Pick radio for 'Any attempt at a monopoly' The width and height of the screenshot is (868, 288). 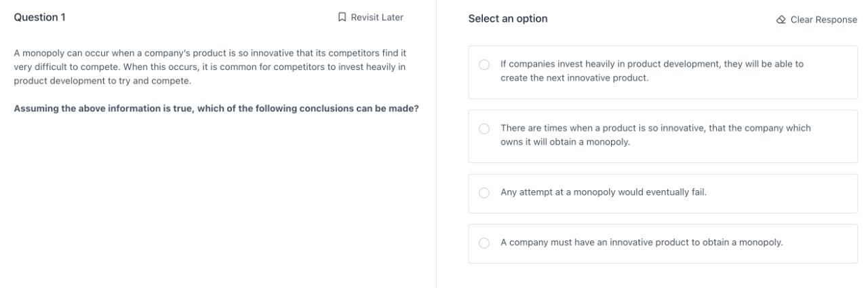pos(484,193)
